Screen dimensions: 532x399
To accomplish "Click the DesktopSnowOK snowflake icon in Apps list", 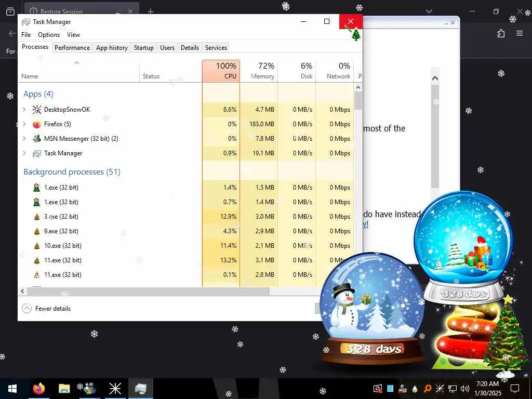I will click(x=37, y=109).
